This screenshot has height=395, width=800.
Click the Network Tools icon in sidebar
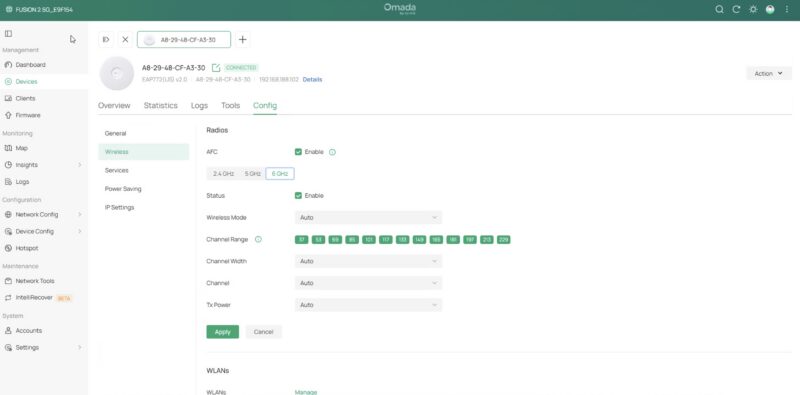[8, 281]
